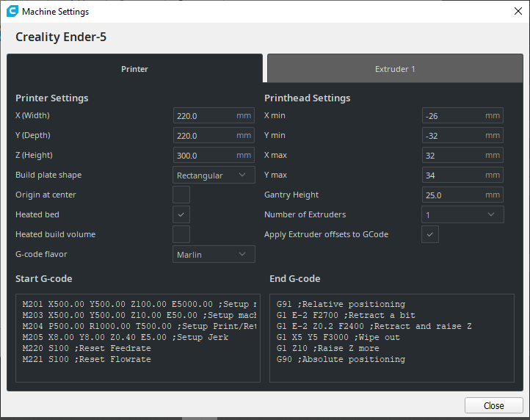Click inside the End G-code text area
The height and width of the screenshot is (420, 530).
(x=392, y=338)
